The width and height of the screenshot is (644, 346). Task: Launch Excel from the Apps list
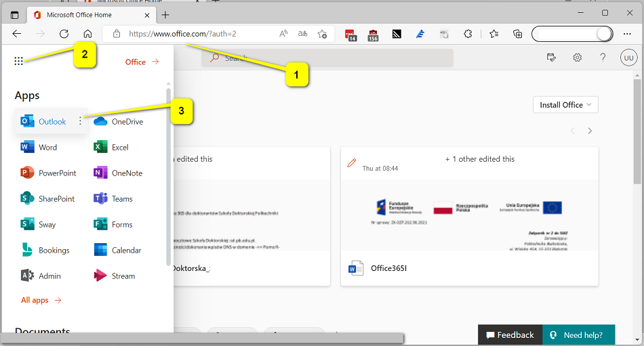point(111,148)
